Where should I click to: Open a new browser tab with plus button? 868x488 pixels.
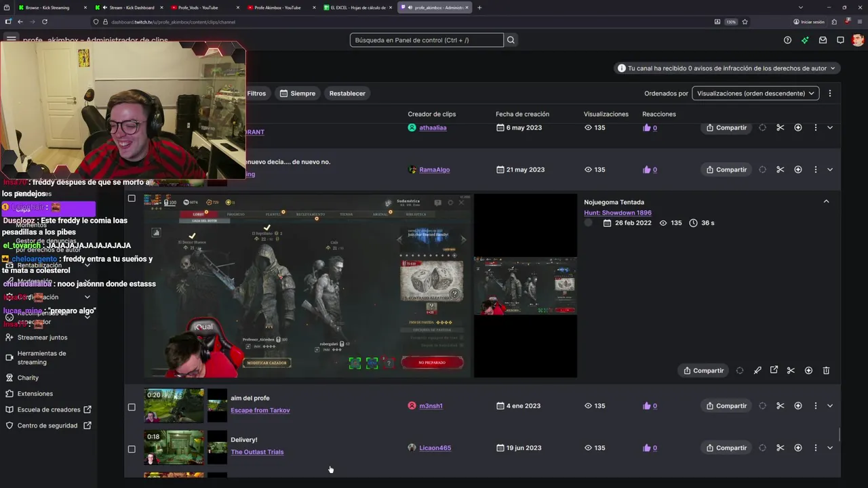[x=479, y=7]
